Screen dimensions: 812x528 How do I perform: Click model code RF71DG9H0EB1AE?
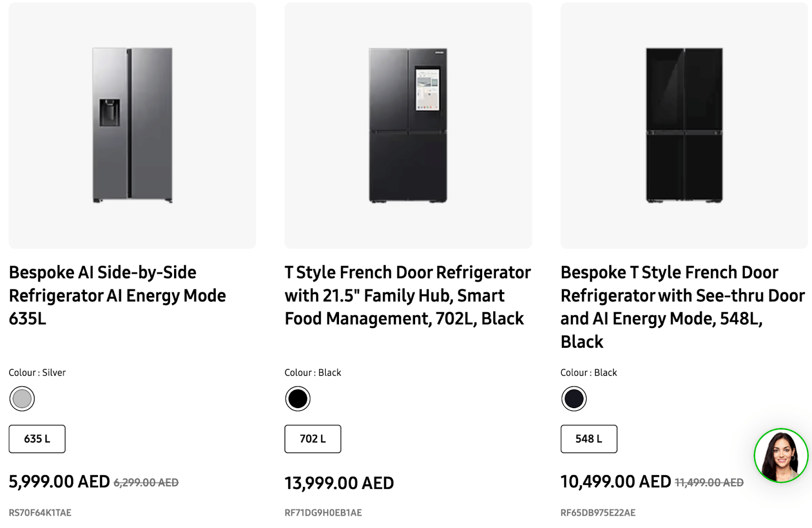pyautogui.click(x=323, y=513)
